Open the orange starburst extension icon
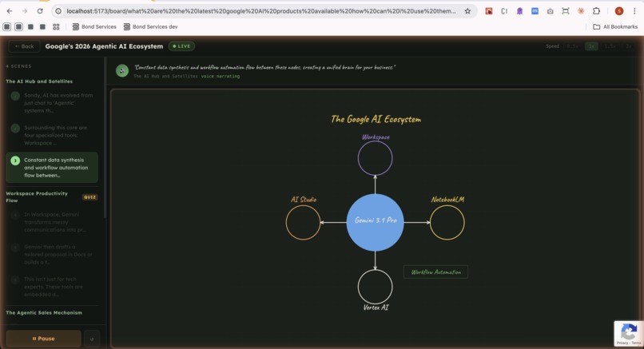The image size is (644, 349). 581,11
